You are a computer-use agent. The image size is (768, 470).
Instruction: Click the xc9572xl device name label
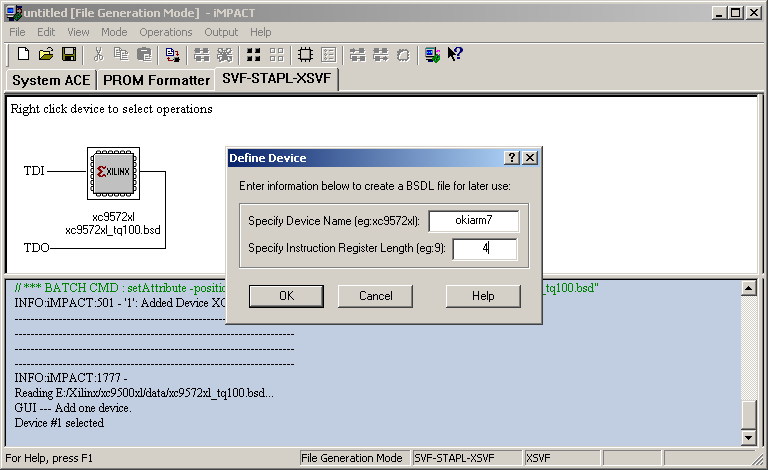(113, 217)
